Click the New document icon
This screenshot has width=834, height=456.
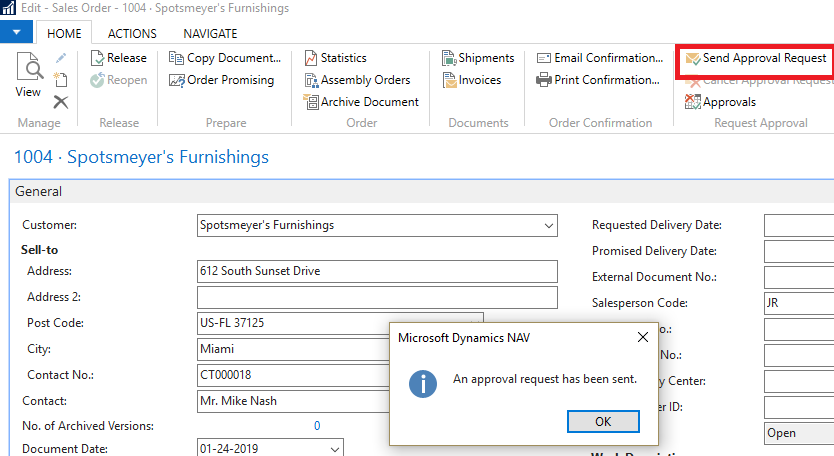tap(61, 80)
